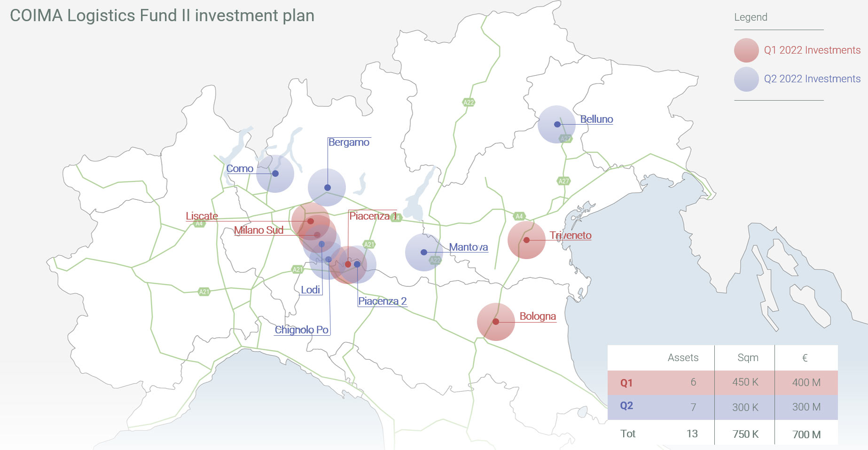
Task: Click the Tot row label
Action: [628, 434]
